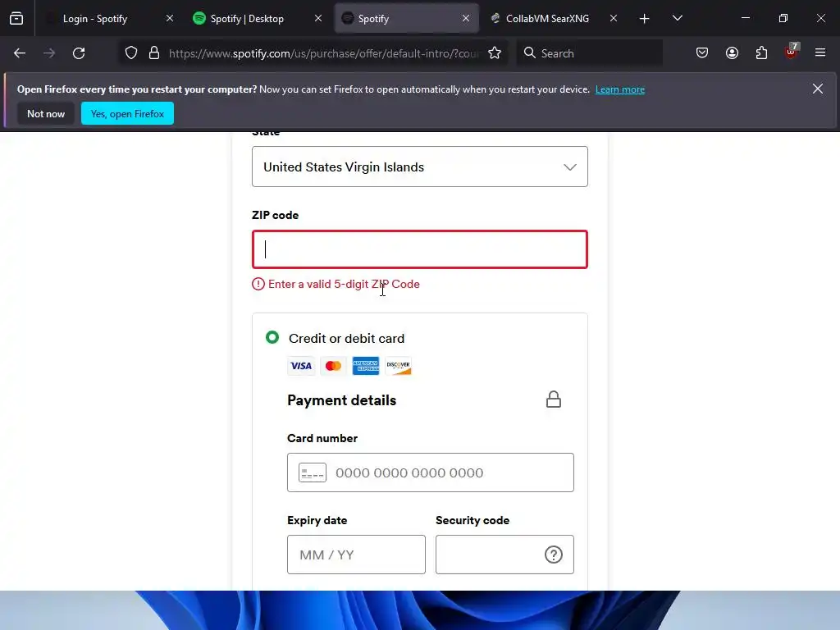The height and width of the screenshot is (630, 840).
Task: View site security via the padlock icon
Action: (154, 53)
